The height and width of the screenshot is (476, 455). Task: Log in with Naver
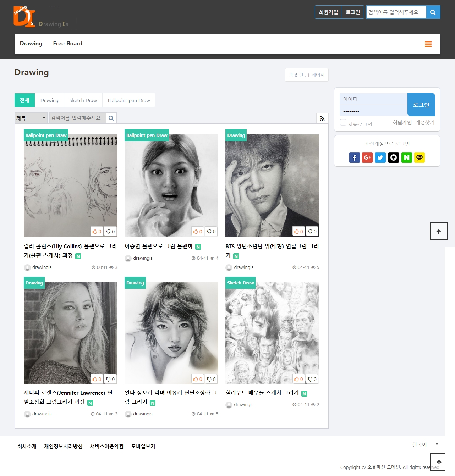(x=407, y=157)
